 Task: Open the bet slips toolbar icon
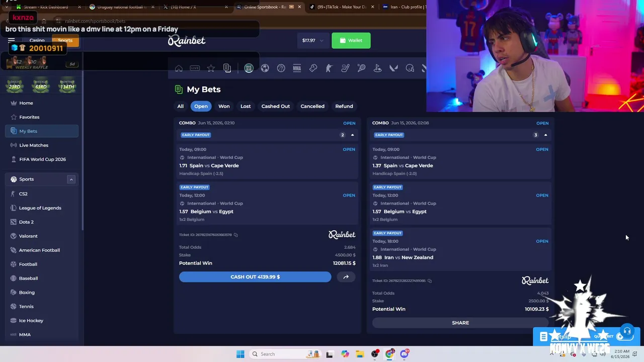click(227, 68)
